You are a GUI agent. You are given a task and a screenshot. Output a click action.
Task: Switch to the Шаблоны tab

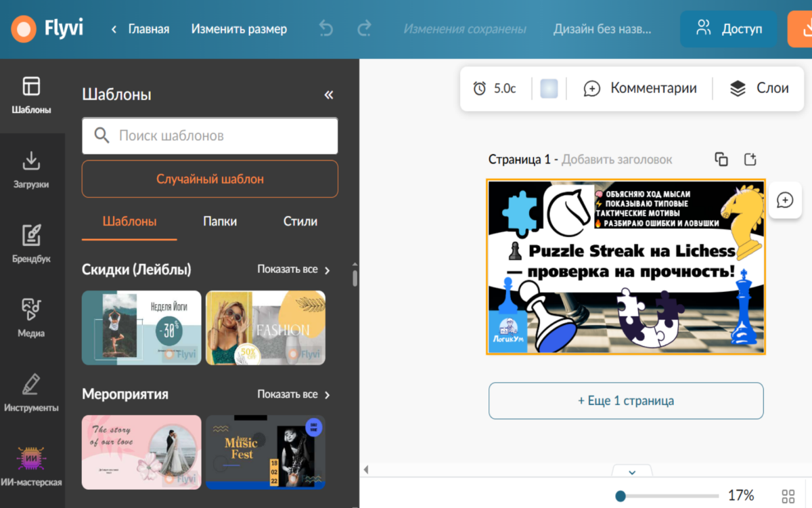129,221
